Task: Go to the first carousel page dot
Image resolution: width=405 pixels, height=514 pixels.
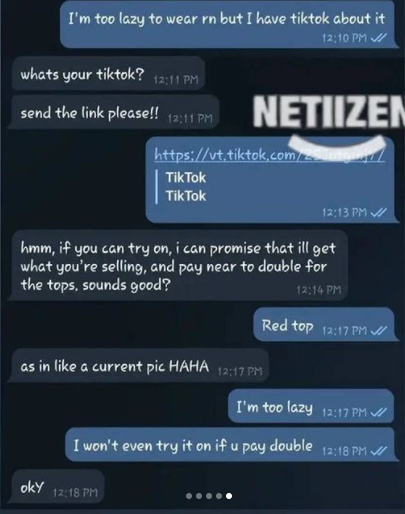Action: (x=189, y=496)
